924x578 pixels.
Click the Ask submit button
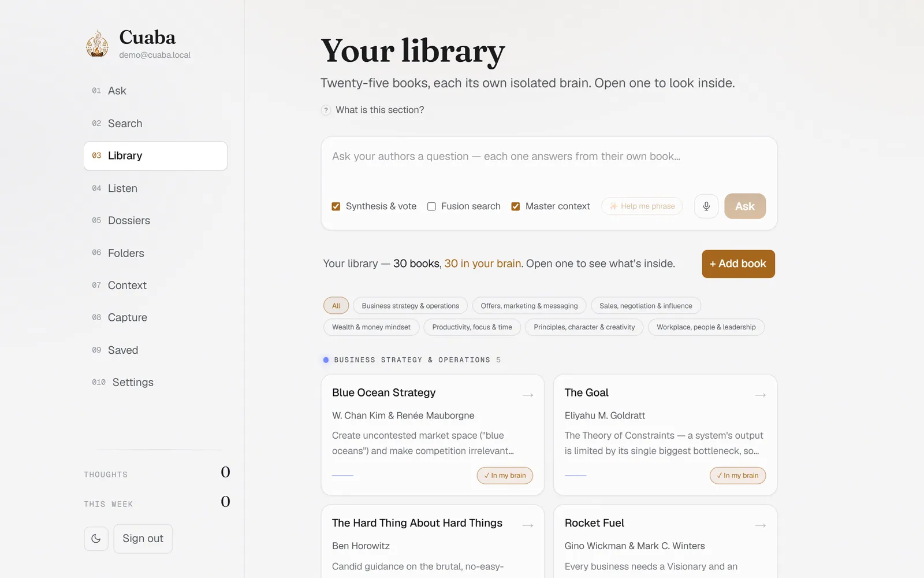click(x=745, y=206)
